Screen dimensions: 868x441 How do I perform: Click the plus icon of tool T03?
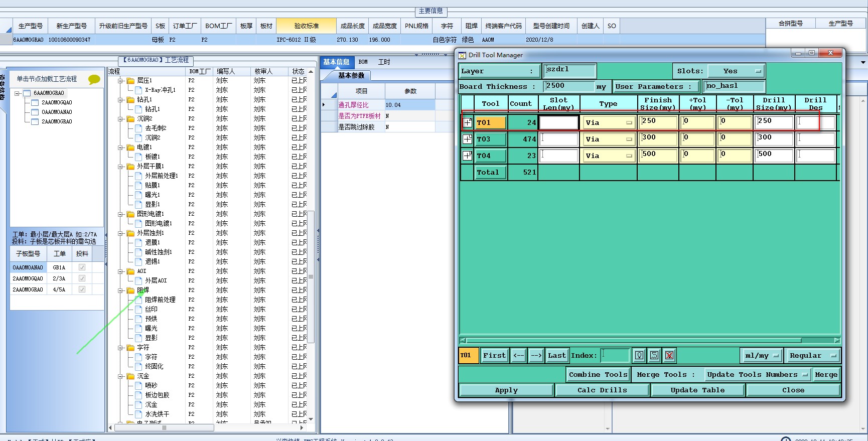coord(468,139)
